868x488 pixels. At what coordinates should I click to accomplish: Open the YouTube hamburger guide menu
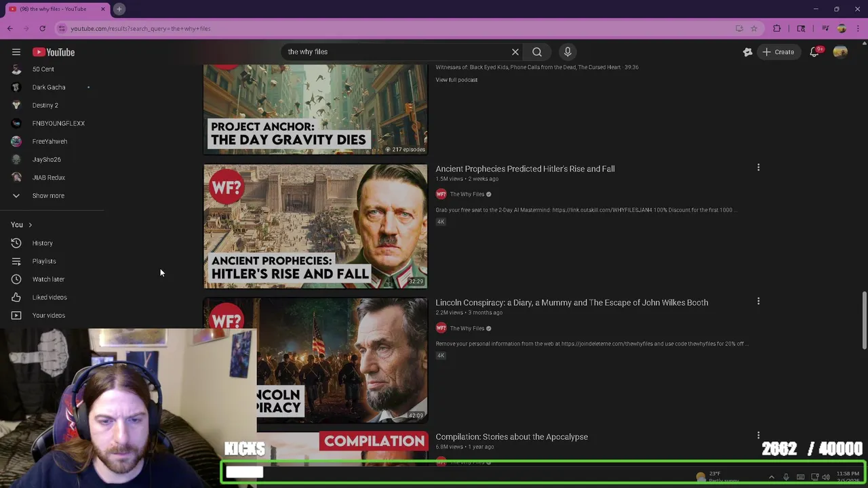(x=16, y=52)
